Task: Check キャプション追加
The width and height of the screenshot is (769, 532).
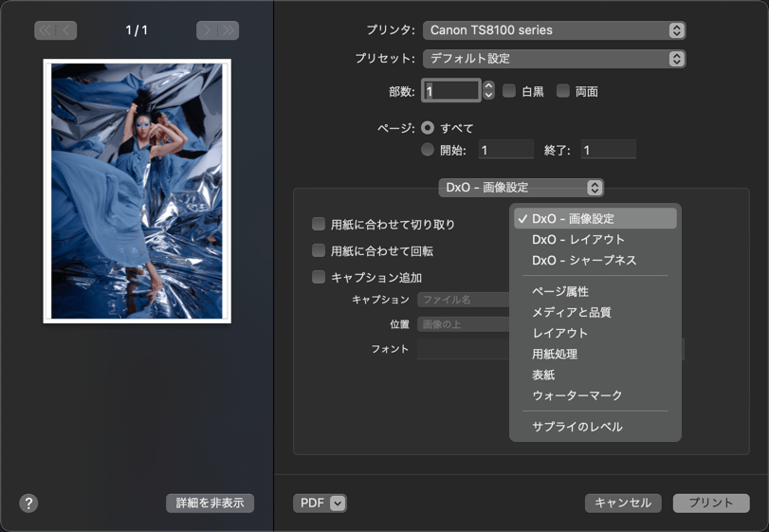Action: (x=319, y=277)
